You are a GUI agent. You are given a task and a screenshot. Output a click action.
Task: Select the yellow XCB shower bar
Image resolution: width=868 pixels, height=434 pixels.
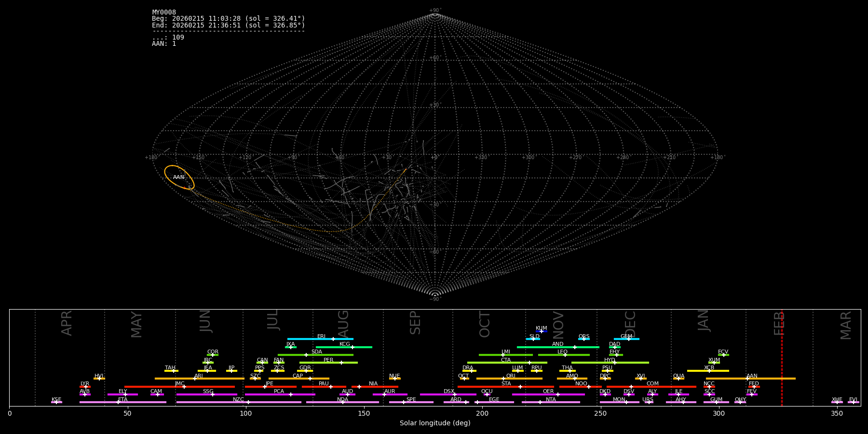tap(708, 371)
